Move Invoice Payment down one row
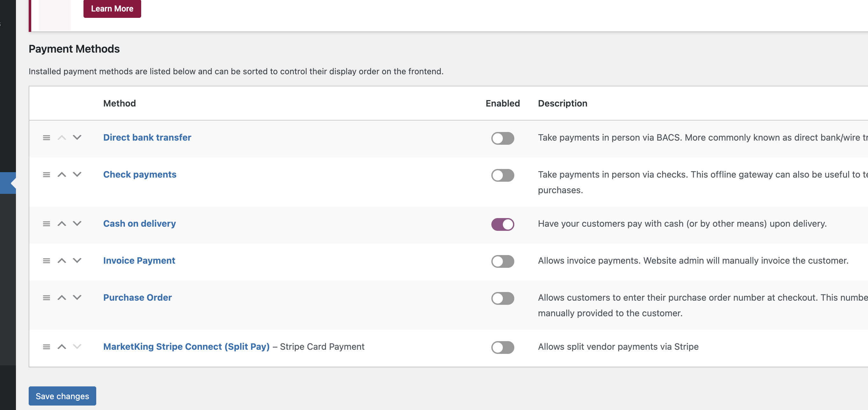This screenshot has width=868, height=410. 77,260
